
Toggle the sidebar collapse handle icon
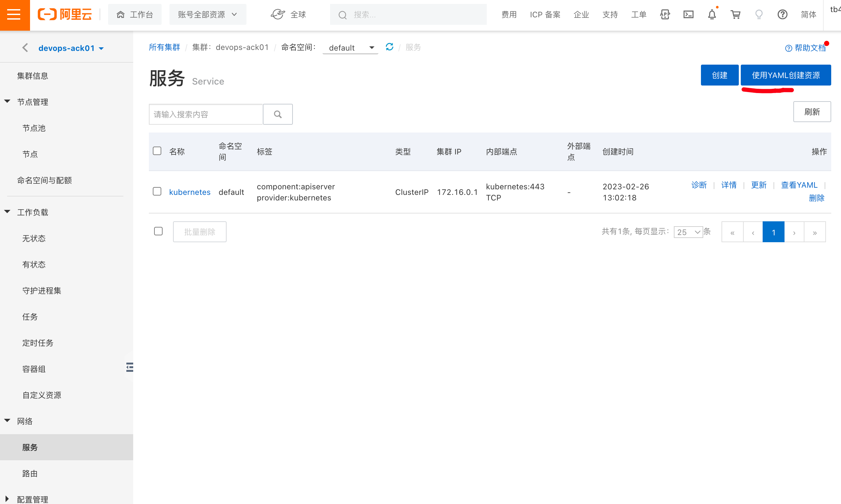(x=129, y=367)
